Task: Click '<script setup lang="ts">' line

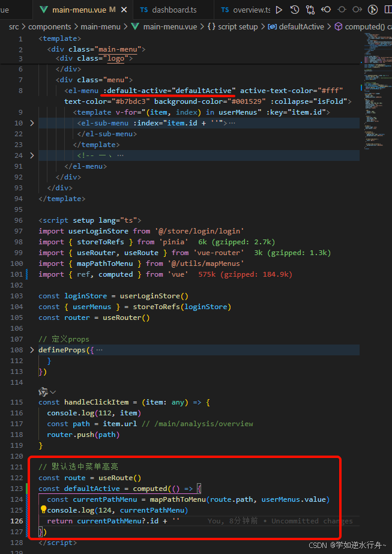Action: coord(90,220)
